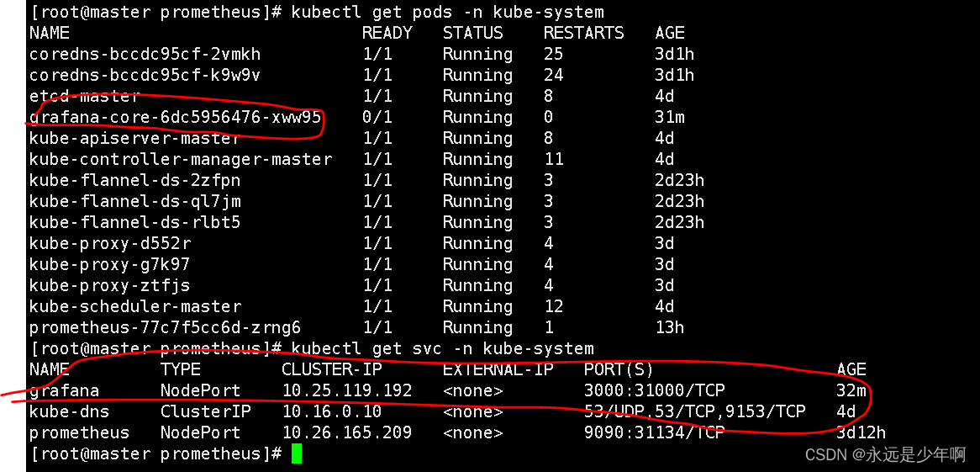Screen dimensions: 980x472
Task: Click restart count 25 of coredns-2vmkh
Action: point(554,54)
